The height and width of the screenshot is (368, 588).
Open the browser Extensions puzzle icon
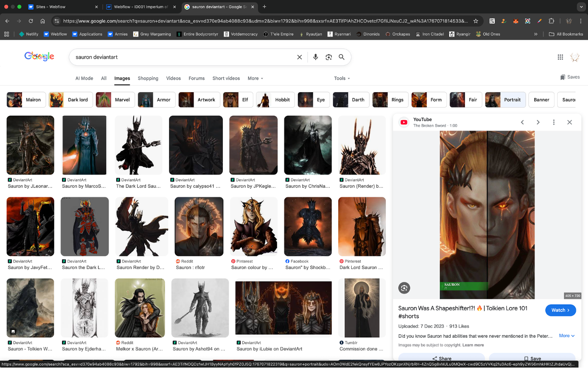(x=551, y=21)
